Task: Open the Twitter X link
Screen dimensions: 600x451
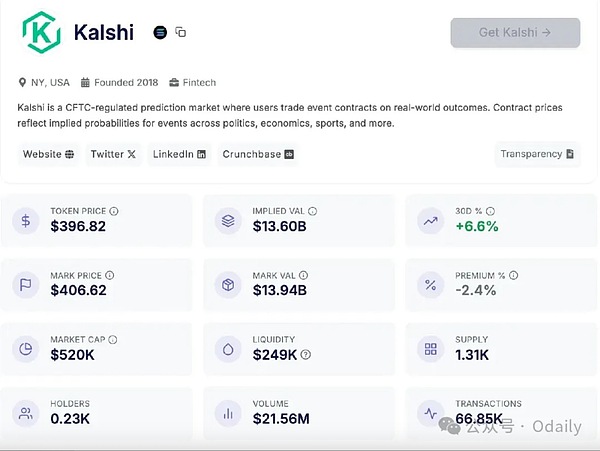Action: click(x=112, y=154)
